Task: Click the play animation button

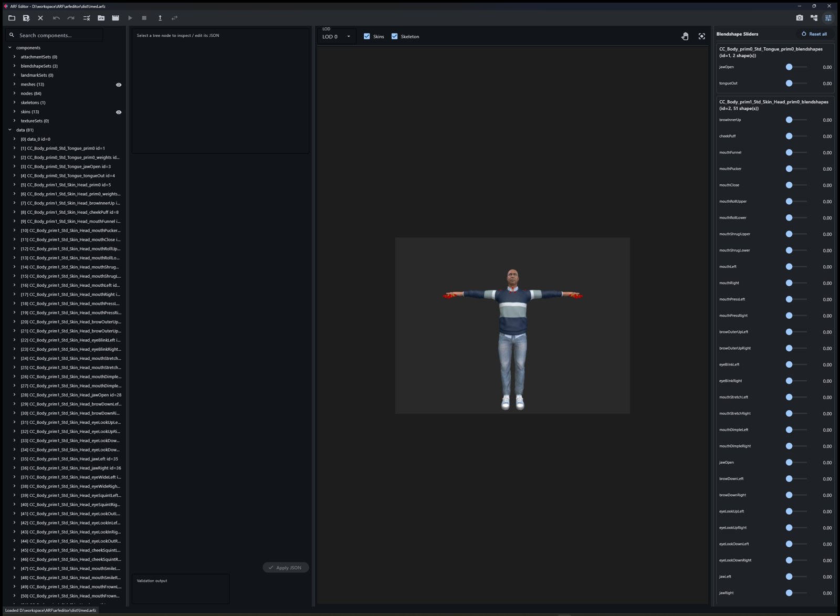Action: click(130, 18)
